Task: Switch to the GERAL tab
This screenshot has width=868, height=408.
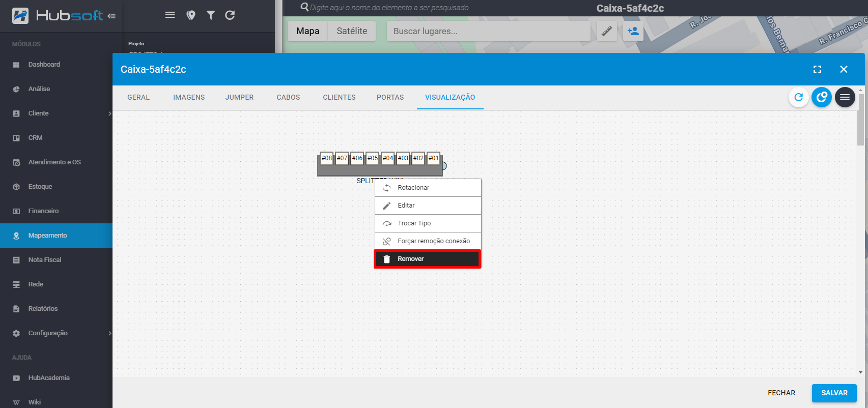Action: click(138, 97)
